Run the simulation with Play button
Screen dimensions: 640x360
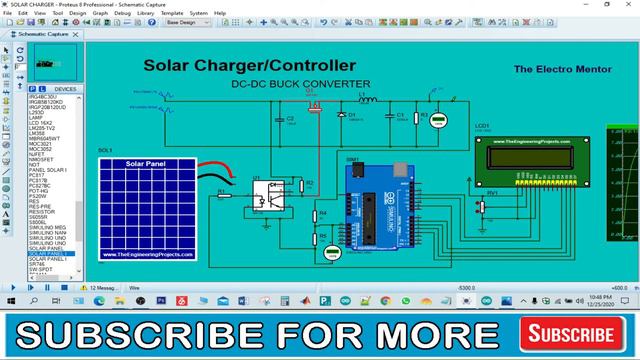pos(13,287)
